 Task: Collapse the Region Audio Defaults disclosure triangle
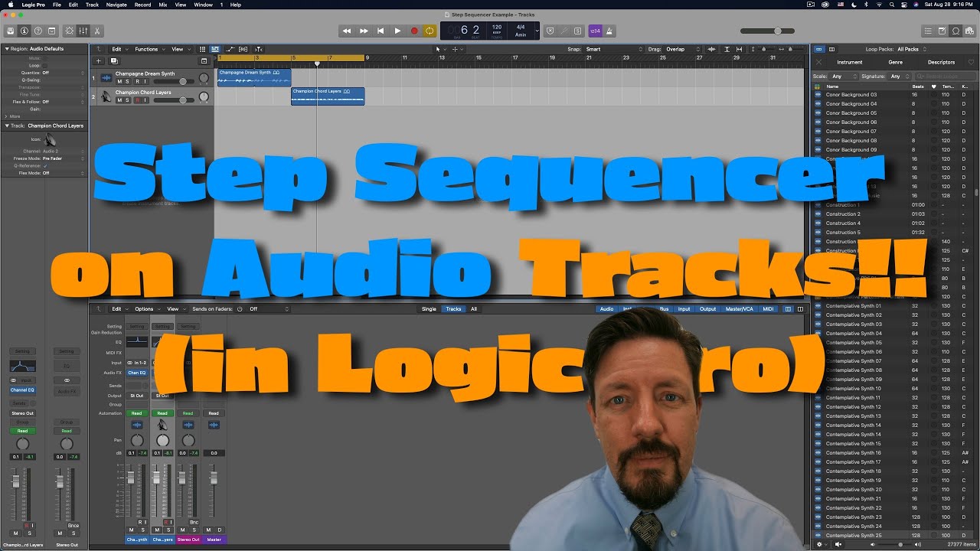tap(6, 49)
